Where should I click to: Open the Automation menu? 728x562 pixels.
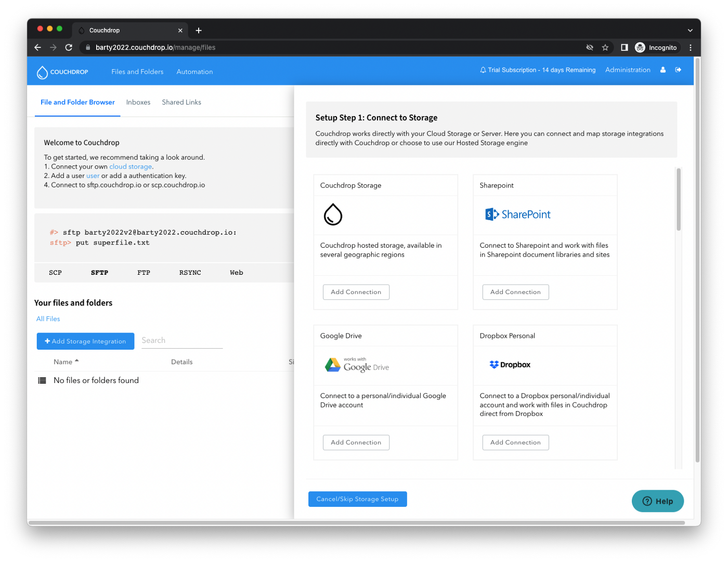click(x=194, y=72)
